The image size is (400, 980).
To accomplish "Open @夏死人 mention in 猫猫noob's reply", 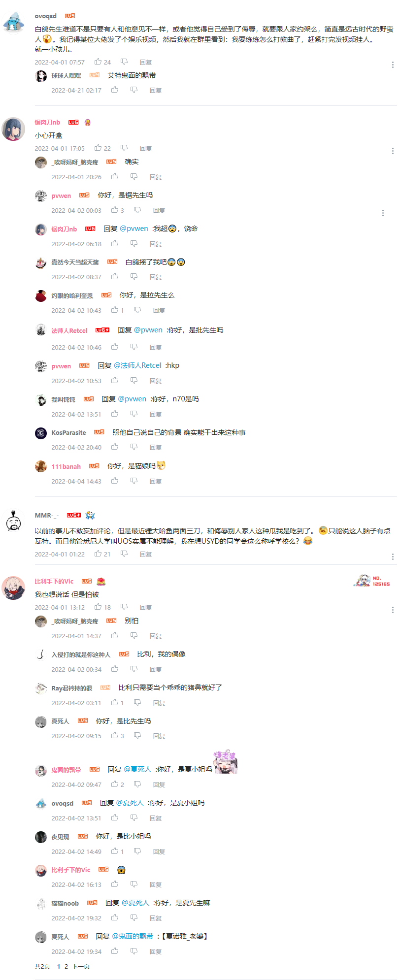I will 135,903.
